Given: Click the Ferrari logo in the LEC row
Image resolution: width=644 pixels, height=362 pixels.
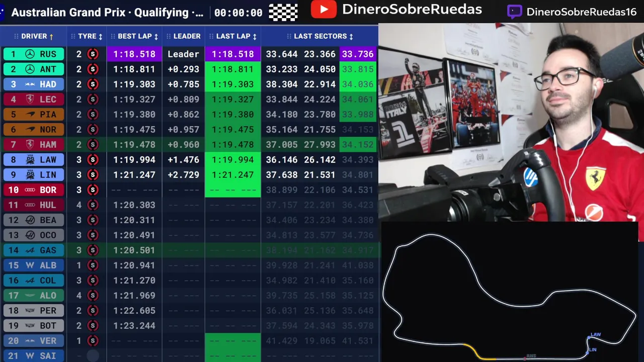Looking at the screenshot, I should coord(30,99).
